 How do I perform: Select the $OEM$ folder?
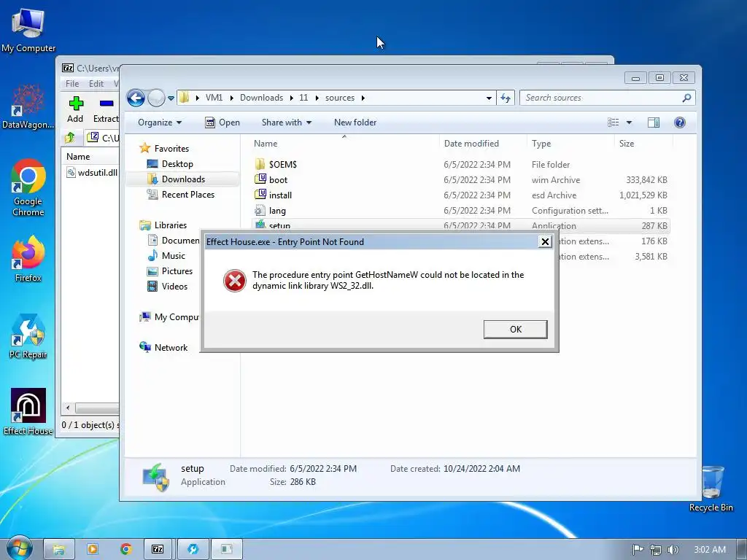pos(282,164)
